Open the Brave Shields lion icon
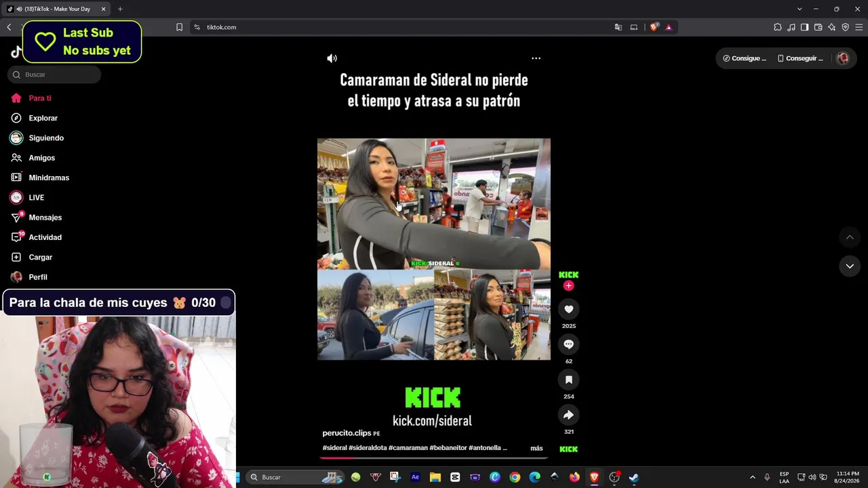The width and height of the screenshot is (868, 488). 654,27
